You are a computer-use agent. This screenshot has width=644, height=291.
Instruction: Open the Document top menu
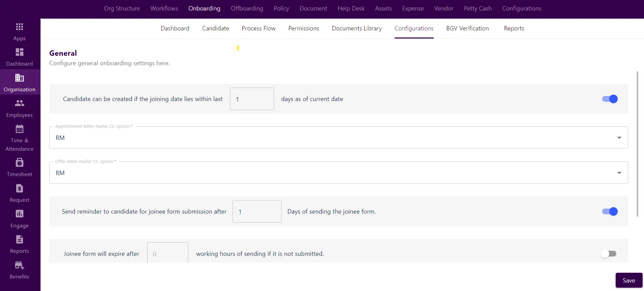point(313,8)
